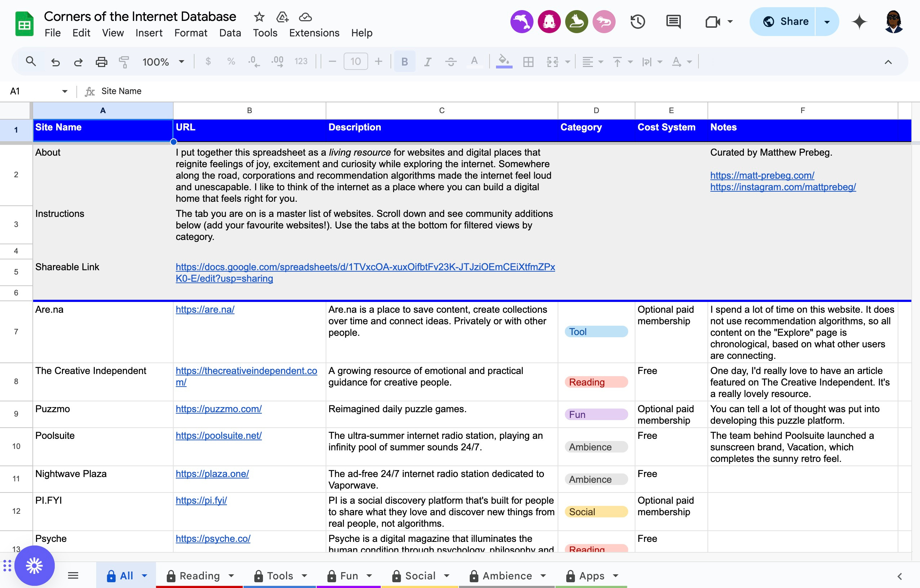
Task: Open the Extensions menu
Action: (314, 33)
